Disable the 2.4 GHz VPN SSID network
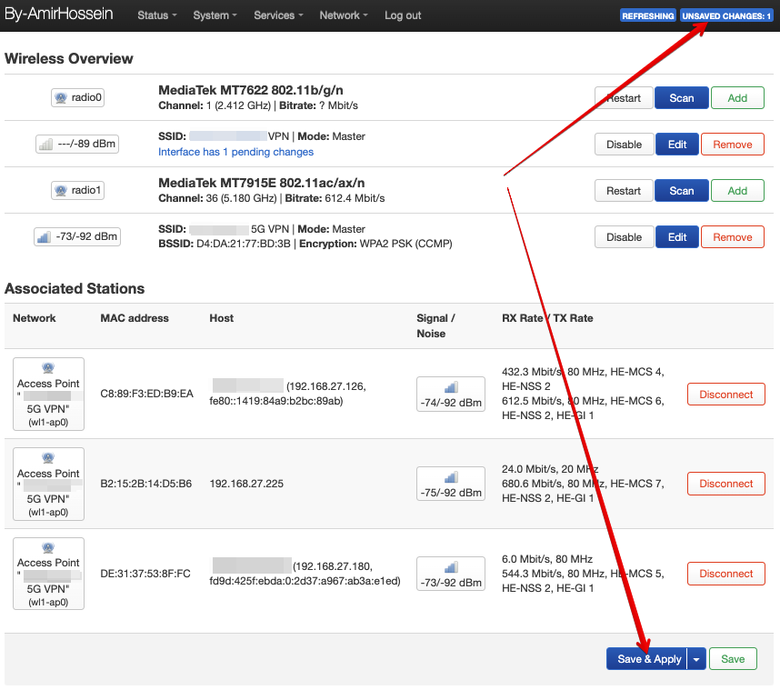 pos(624,145)
